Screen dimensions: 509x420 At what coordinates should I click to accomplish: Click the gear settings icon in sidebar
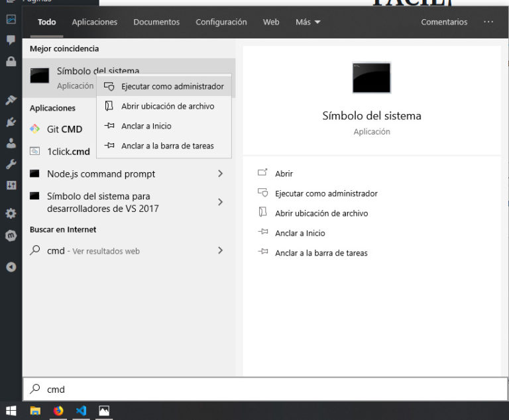click(11, 213)
